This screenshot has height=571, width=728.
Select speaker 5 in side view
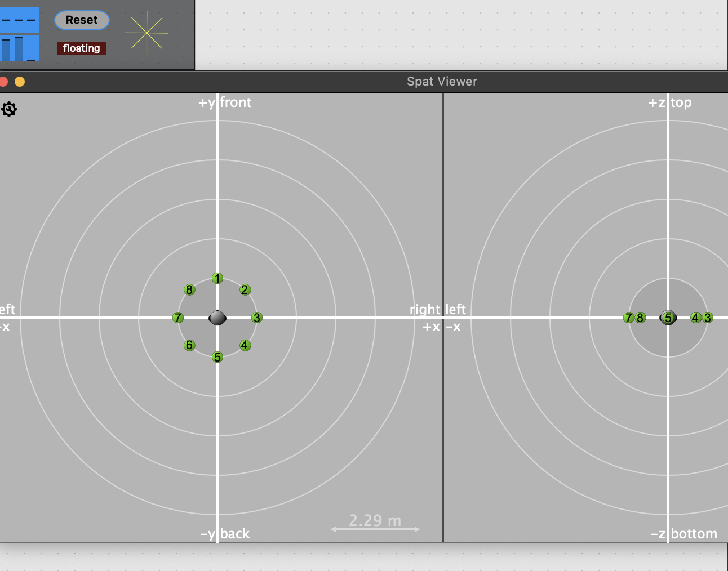click(x=668, y=318)
